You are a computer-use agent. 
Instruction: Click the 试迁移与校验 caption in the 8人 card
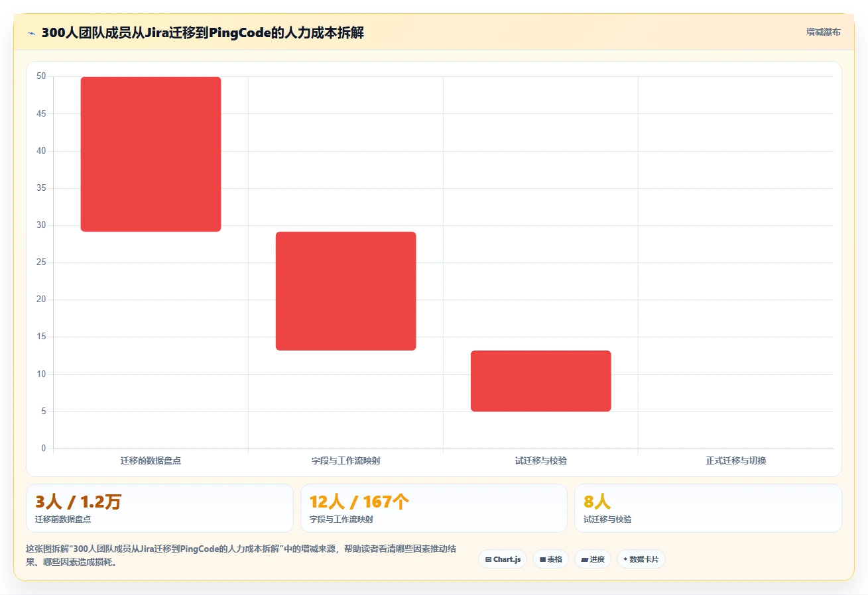(607, 519)
